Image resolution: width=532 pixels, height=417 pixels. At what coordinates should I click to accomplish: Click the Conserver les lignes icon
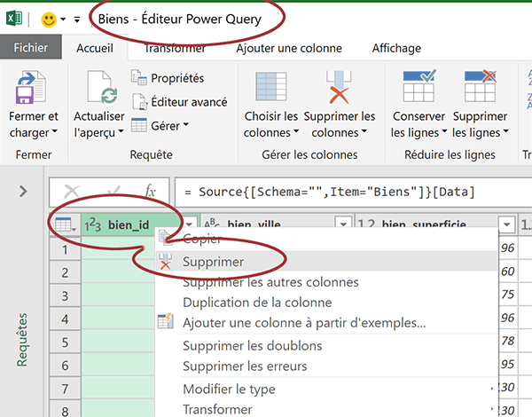tap(419, 86)
